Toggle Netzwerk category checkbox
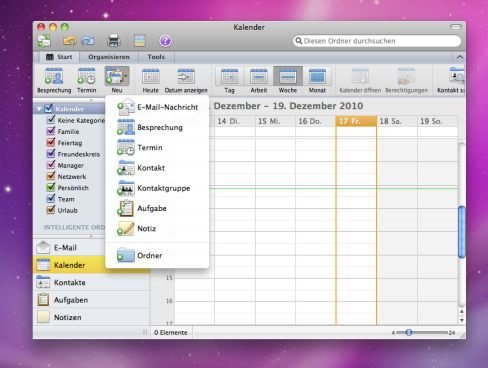This screenshot has height=368, width=488. click(x=51, y=176)
